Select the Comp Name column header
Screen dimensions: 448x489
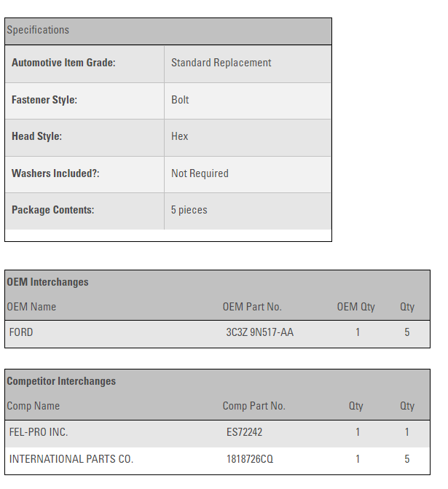tap(33, 406)
